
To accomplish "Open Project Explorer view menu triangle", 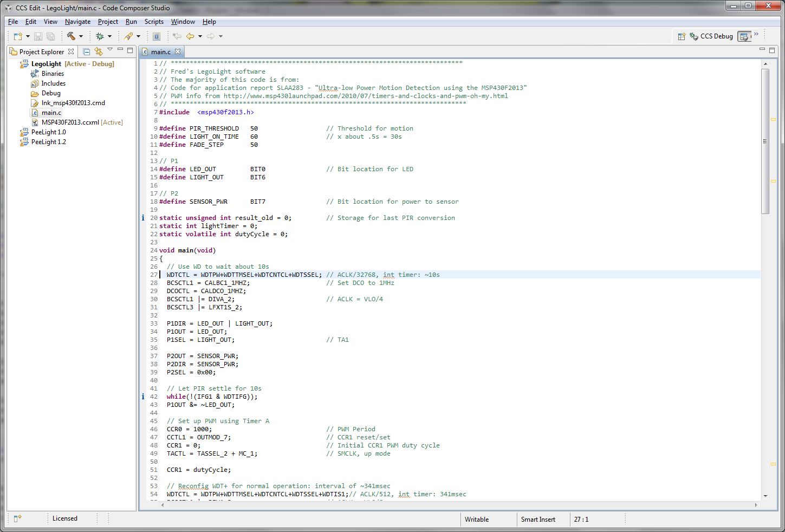I will coord(110,50).
